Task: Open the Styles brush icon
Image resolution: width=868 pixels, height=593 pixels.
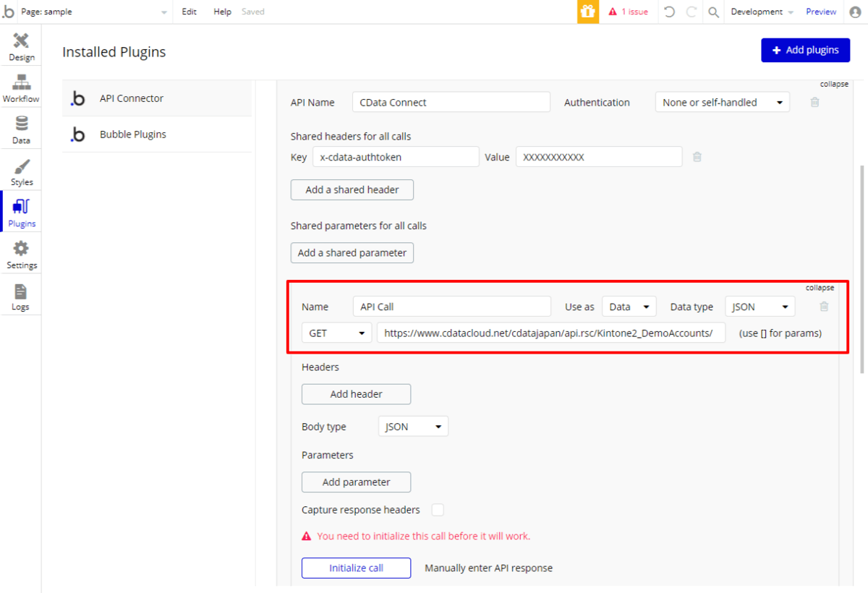Action: [21, 166]
